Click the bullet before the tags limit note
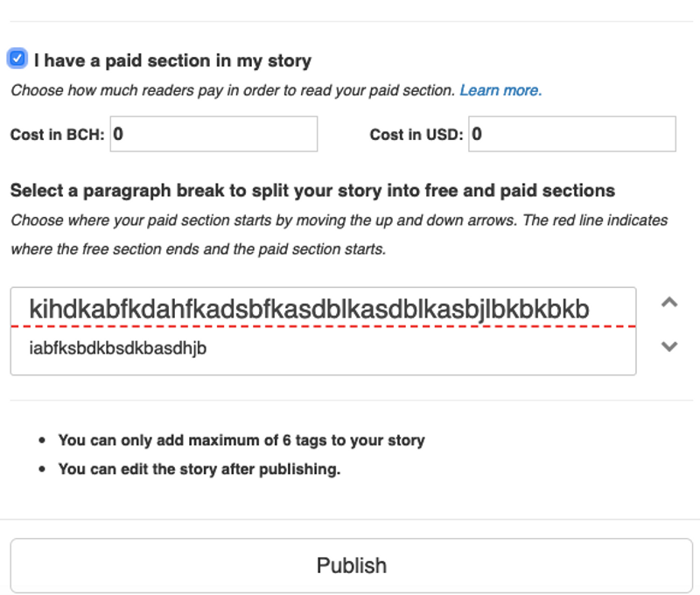 (42, 440)
